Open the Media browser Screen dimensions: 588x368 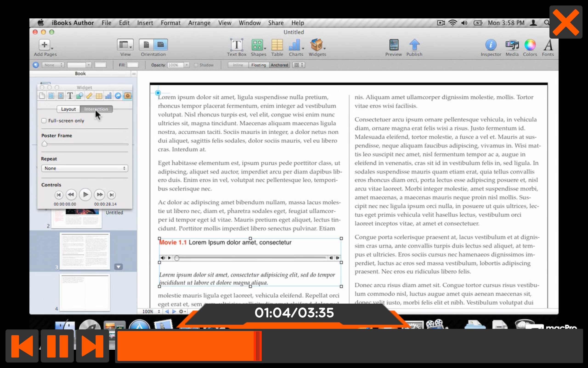click(x=512, y=45)
